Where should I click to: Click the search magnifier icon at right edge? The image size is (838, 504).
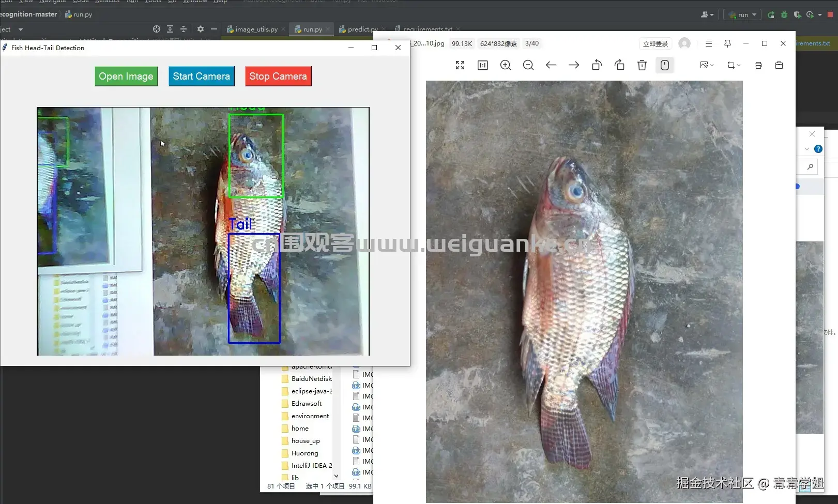coord(810,166)
